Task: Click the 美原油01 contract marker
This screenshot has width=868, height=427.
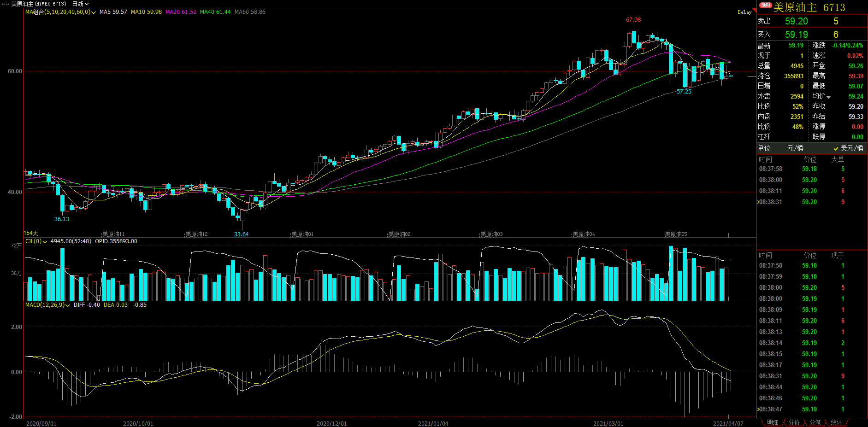Action: pos(302,234)
